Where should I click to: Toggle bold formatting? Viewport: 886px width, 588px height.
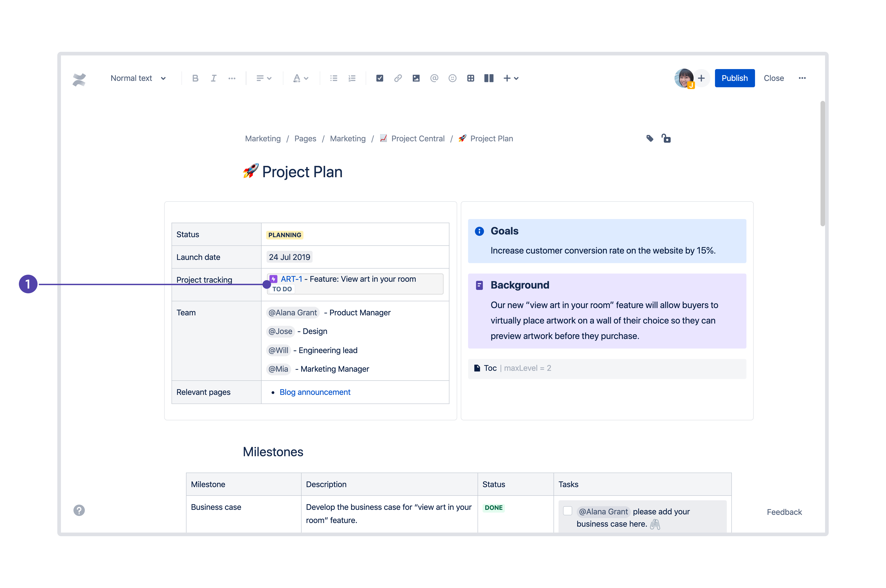195,78
